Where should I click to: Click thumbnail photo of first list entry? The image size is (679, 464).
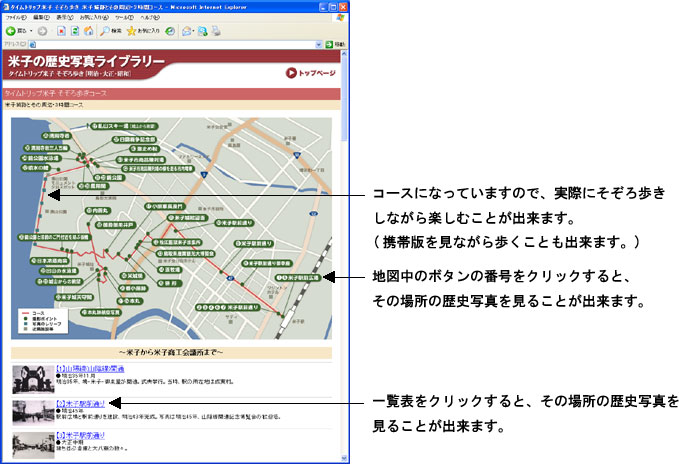click(31, 378)
